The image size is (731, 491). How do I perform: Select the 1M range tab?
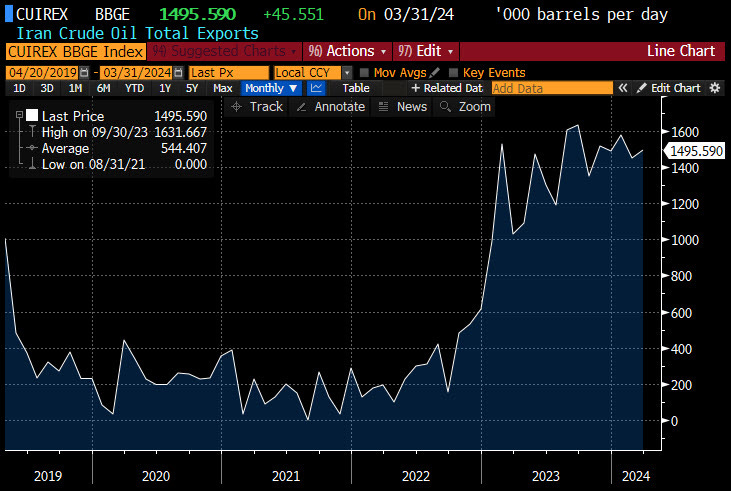75,88
